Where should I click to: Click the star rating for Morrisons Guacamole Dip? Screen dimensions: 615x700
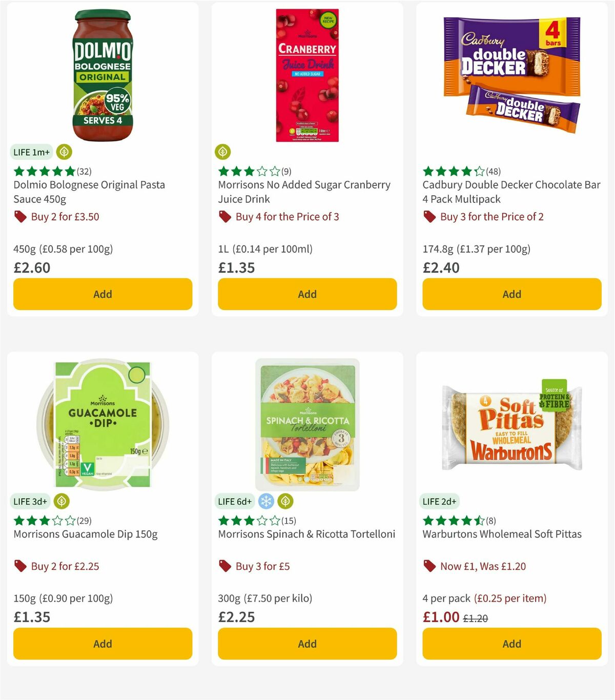[44, 520]
